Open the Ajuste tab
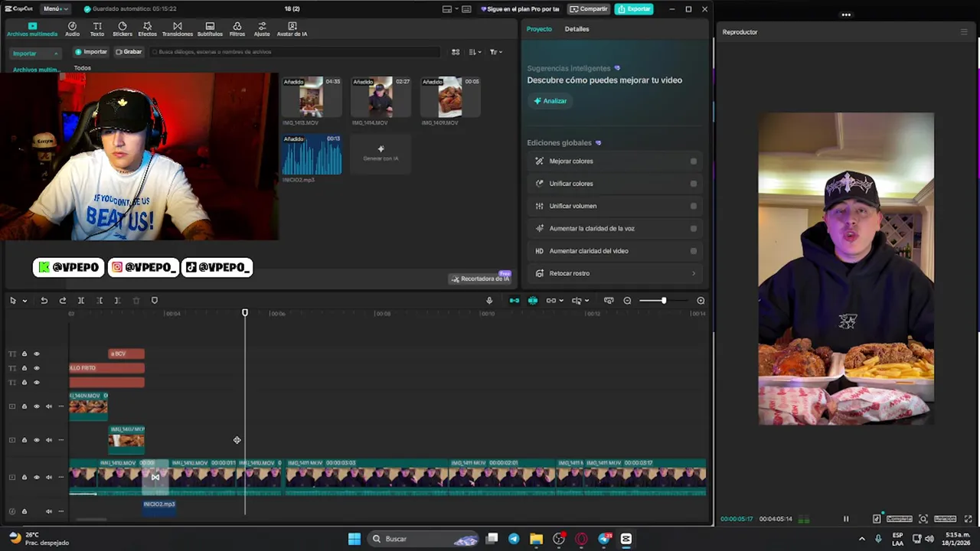 tap(262, 29)
